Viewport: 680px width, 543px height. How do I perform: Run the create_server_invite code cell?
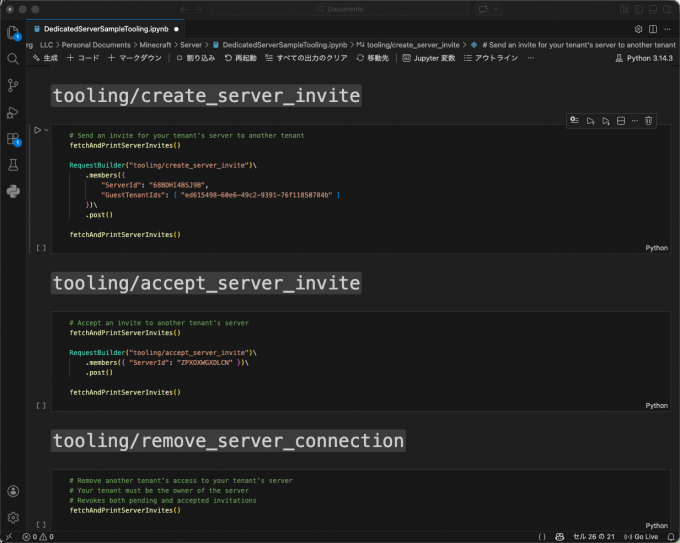37,130
